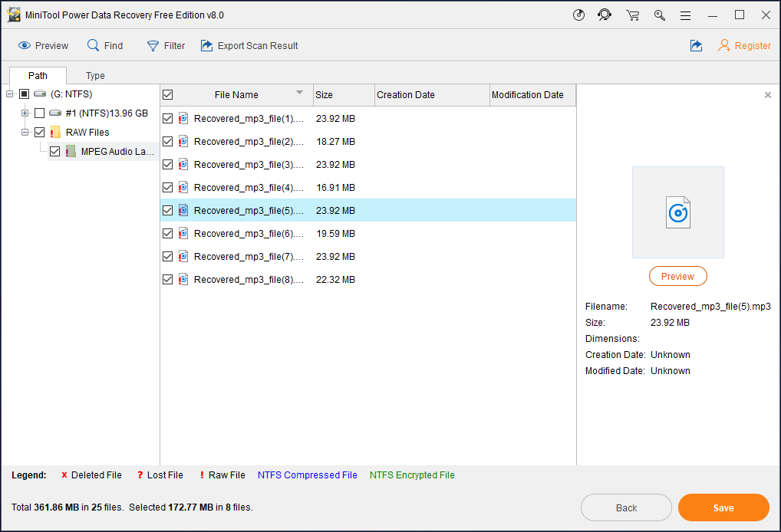
Task: Uncheck Recovered_mp3_file(1) checkbox
Action: click(x=168, y=119)
